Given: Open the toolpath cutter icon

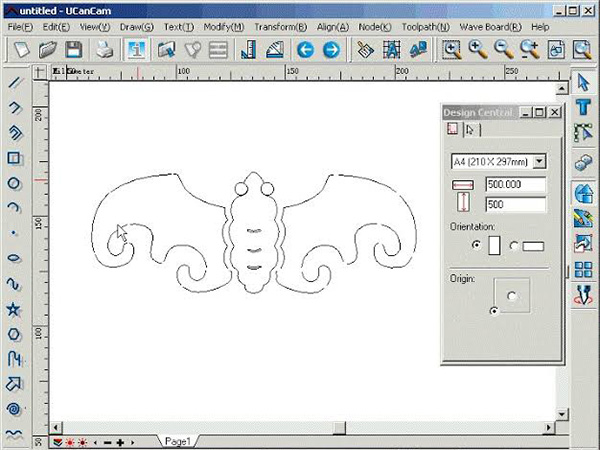Looking at the screenshot, I should tap(583, 295).
